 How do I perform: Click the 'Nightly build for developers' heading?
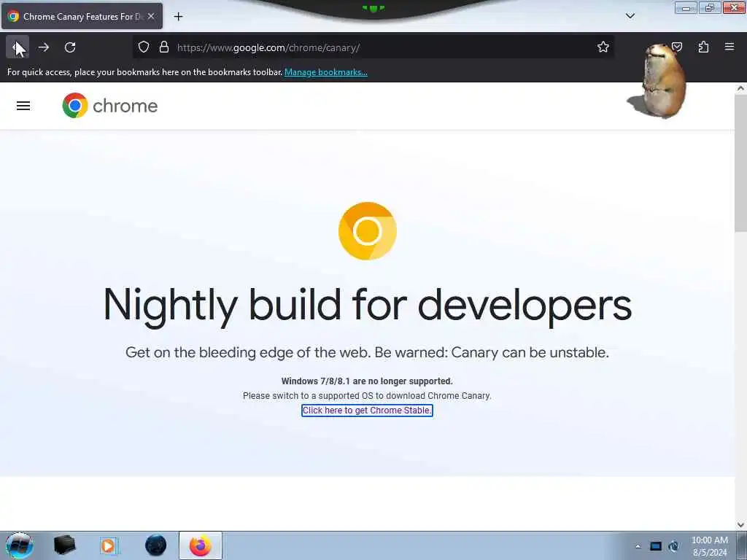pyautogui.click(x=368, y=307)
